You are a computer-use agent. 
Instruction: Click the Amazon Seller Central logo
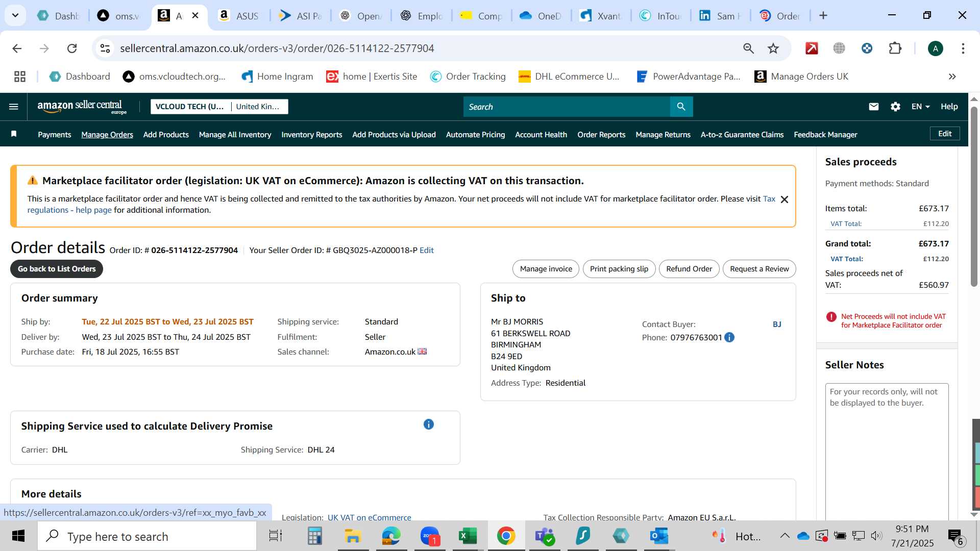(82, 107)
